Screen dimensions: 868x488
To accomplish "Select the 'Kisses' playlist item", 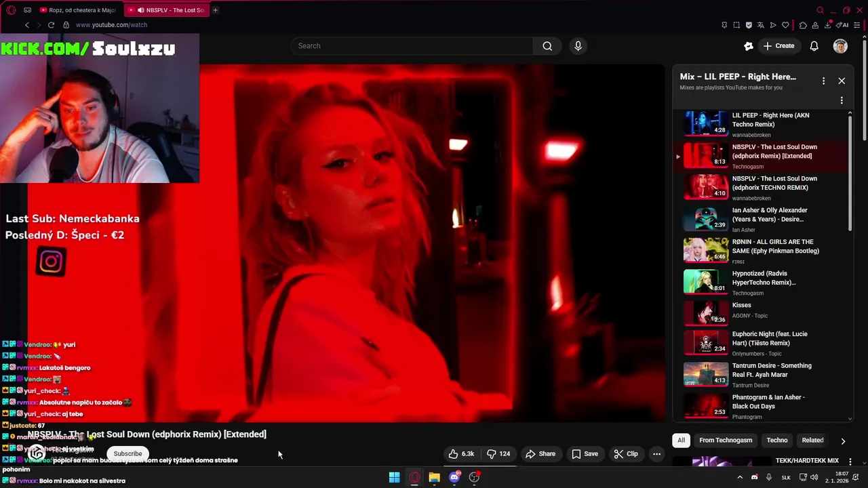I will click(x=759, y=312).
